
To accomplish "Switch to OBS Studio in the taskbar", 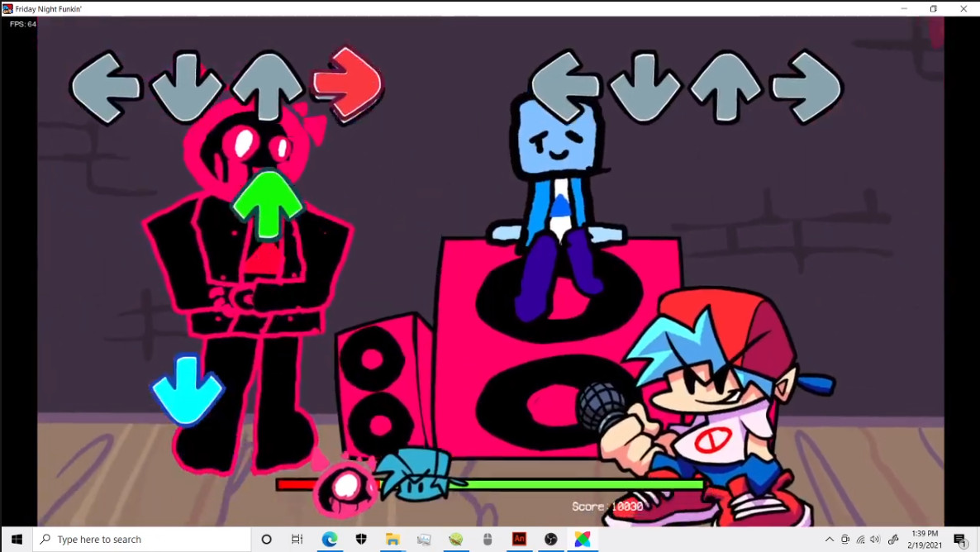I will pyautogui.click(x=550, y=539).
